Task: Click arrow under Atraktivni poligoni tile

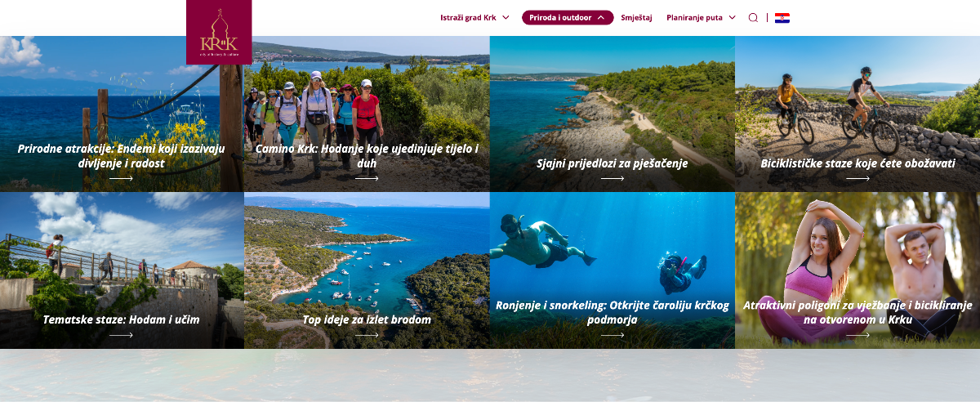Action: (x=857, y=335)
